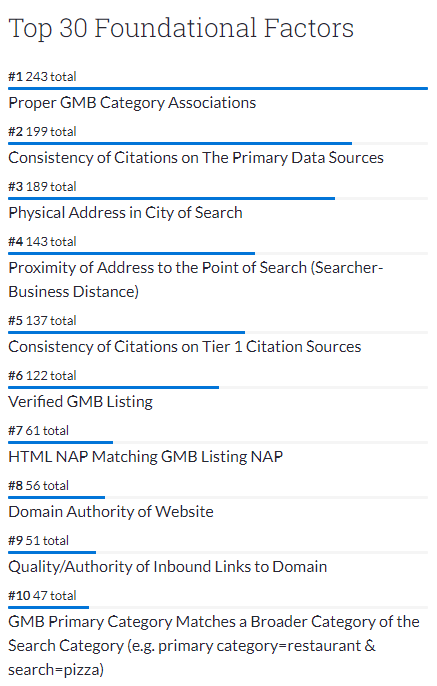Click the #4 143 total bar
The width and height of the screenshot is (437, 686).
click(x=218, y=253)
